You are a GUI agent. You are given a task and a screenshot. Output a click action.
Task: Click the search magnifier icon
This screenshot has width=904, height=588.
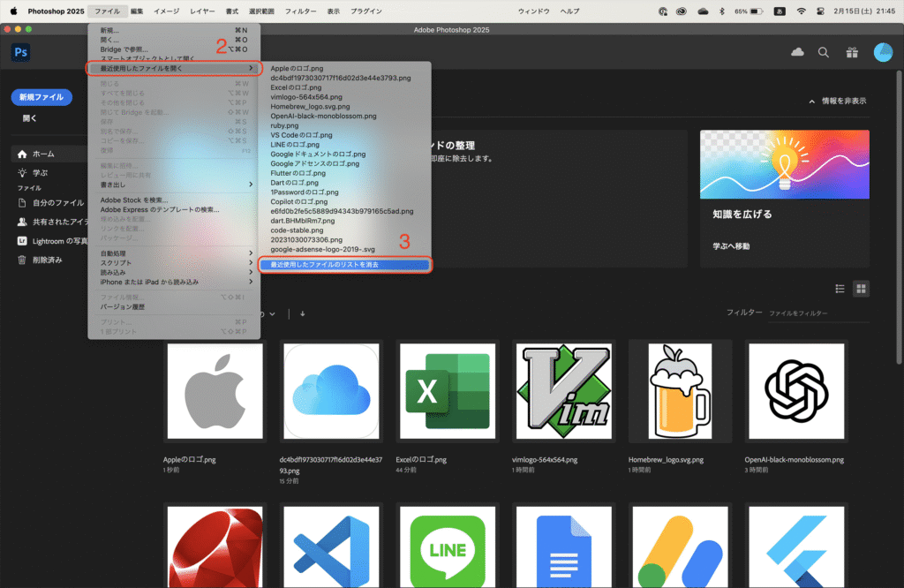click(x=824, y=52)
